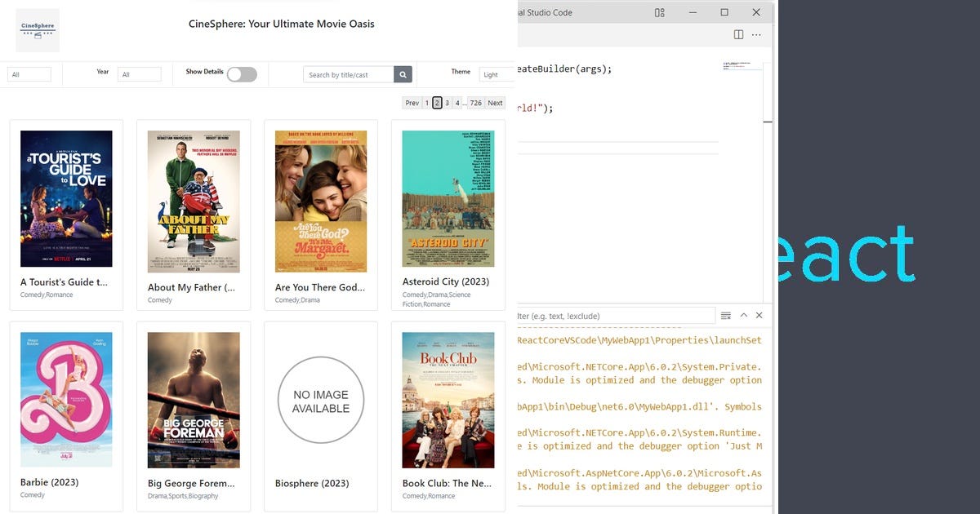The width and height of the screenshot is (980, 514).
Task: Close the debug console panel with X icon
Action: tap(759, 315)
